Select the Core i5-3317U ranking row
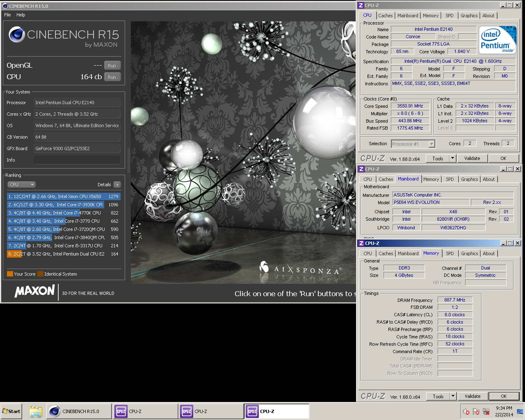 (x=64, y=246)
